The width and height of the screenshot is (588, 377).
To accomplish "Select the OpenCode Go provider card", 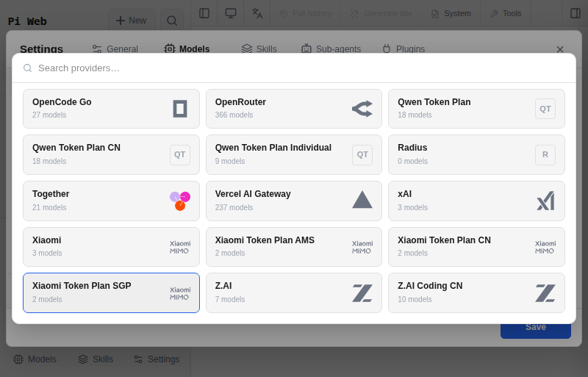I will tap(111, 109).
